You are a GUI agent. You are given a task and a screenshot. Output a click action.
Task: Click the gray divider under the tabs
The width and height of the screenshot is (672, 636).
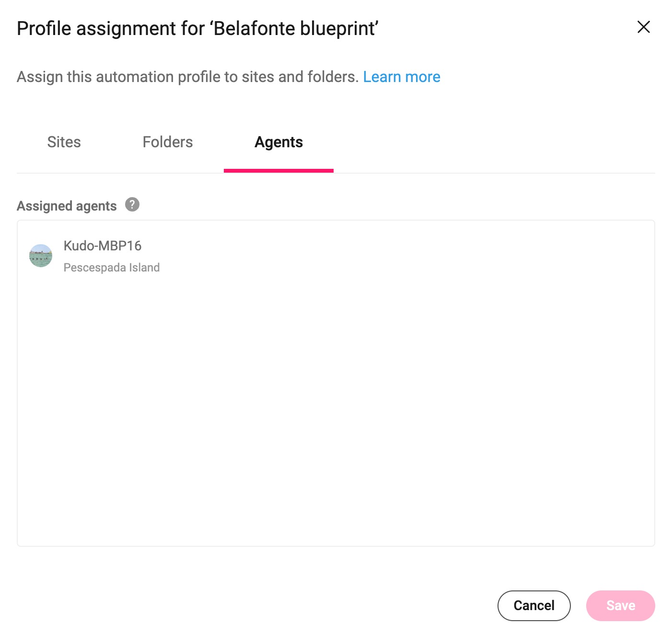click(x=479, y=173)
